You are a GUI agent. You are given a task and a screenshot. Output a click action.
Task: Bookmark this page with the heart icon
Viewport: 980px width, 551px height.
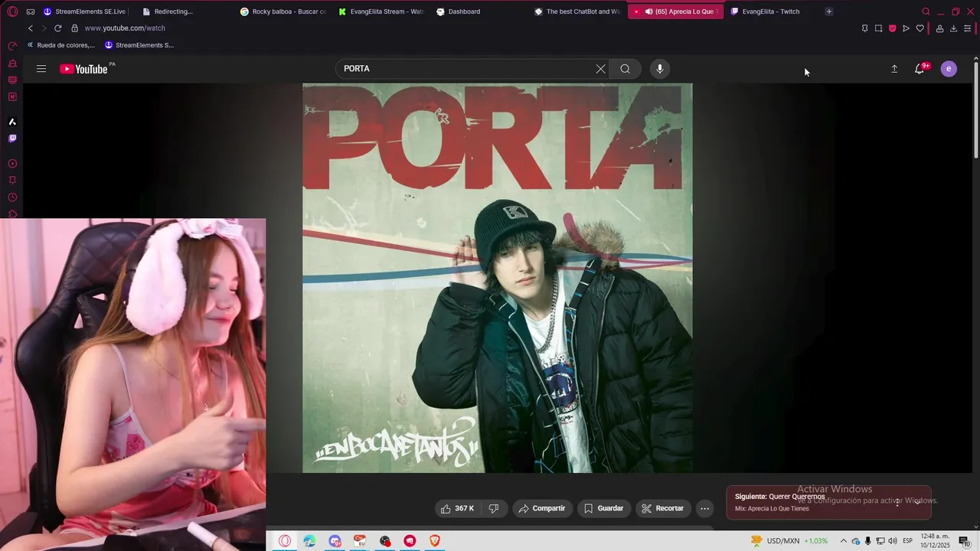[920, 28]
